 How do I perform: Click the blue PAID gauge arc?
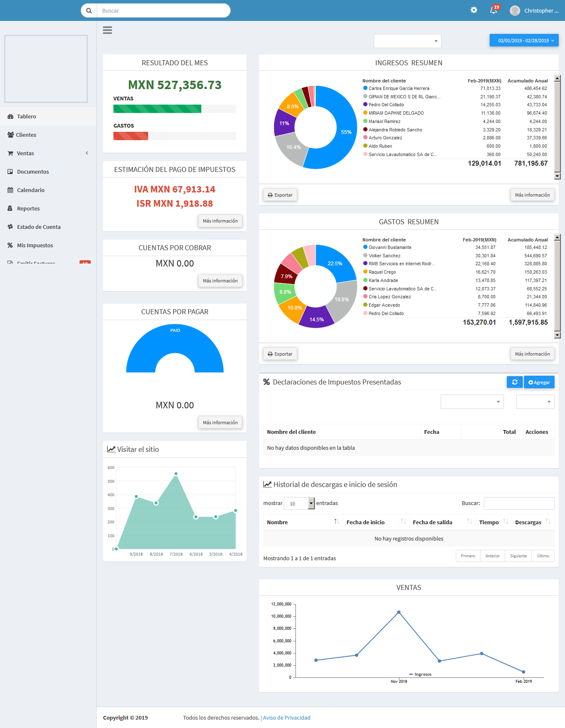click(x=175, y=339)
